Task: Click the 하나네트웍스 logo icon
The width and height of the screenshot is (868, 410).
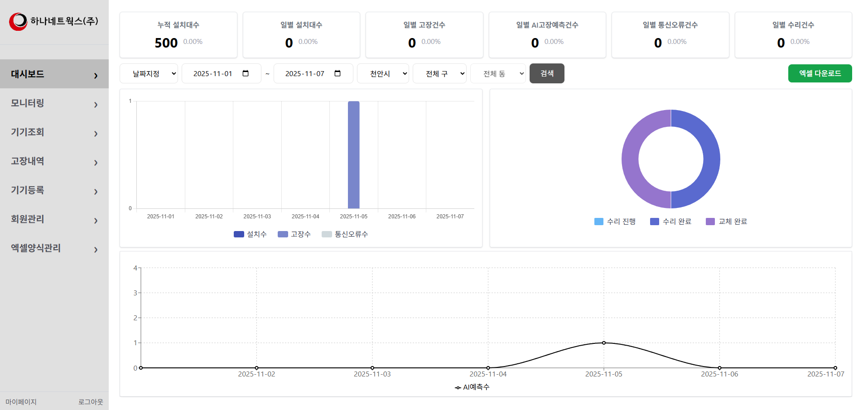Action: pos(18,21)
